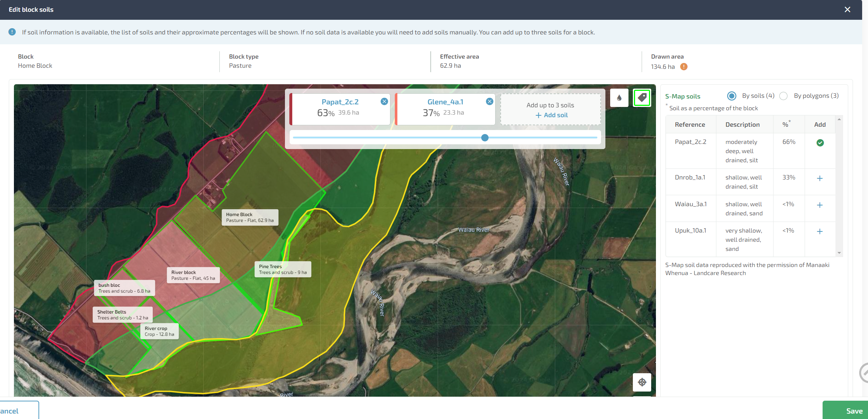Add Waiau_3a.1 soil using its plus icon
Image resolution: width=868 pixels, height=419 pixels.
(820, 205)
